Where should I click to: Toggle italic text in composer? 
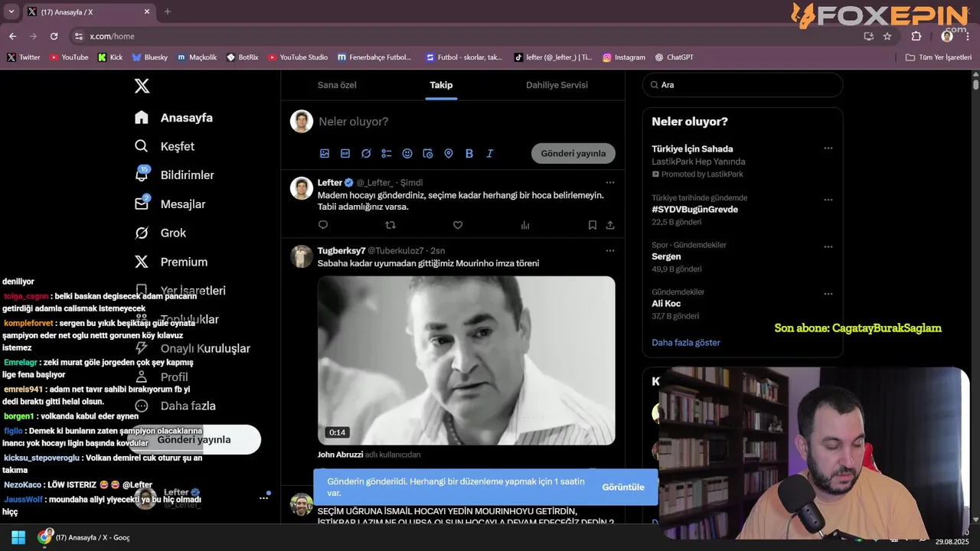click(490, 153)
